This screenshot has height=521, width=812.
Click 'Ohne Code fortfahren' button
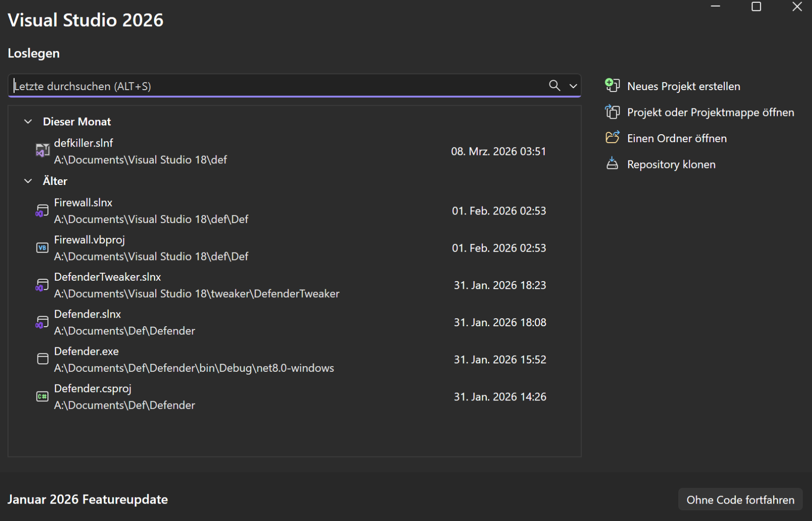pos(740,500)
